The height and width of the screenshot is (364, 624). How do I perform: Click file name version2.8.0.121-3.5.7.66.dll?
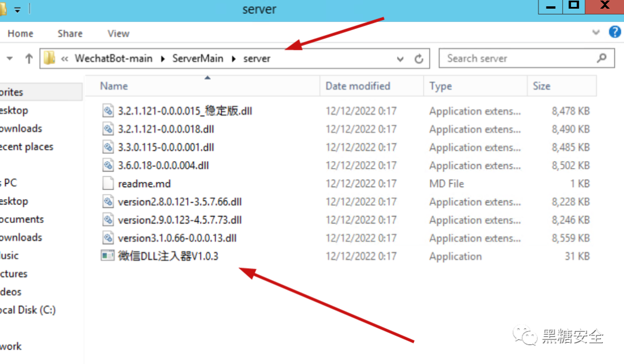pyautogui.click(x=180, y=202)
